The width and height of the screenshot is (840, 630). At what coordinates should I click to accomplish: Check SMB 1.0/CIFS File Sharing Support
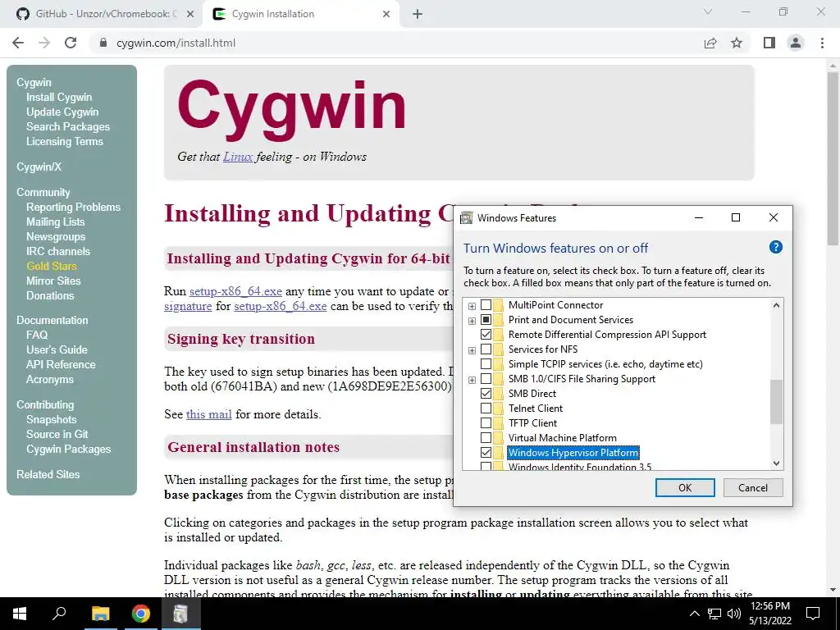point(486,379)
